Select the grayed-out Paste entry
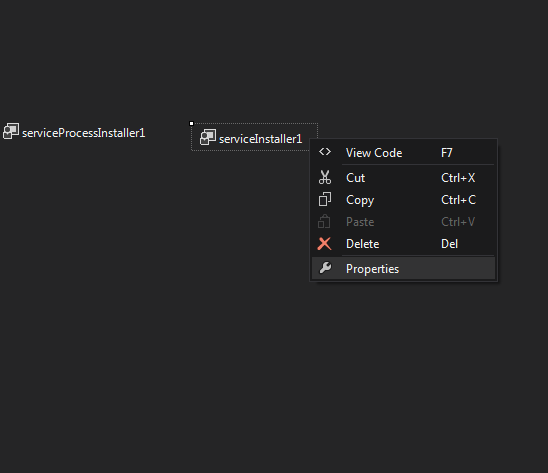The image size is (548, 473). click(403, 222)
